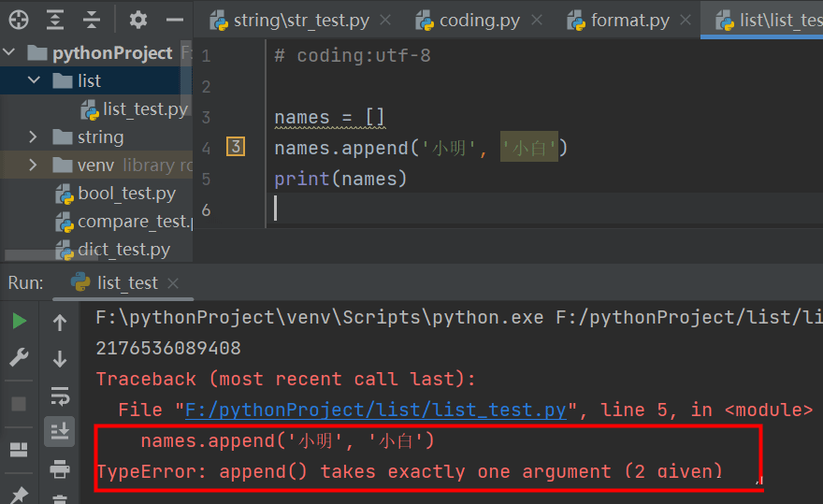Click Expand All in project toolbar

[55, 20]
